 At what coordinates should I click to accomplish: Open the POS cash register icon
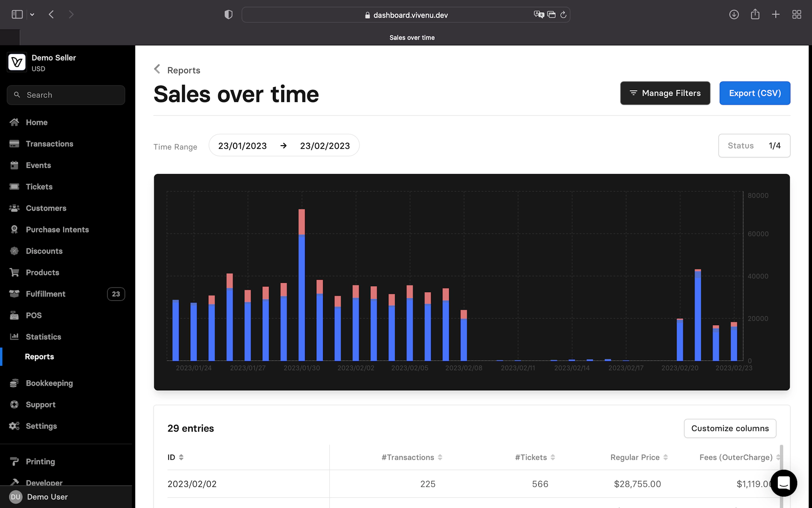(x=14, y=315)
